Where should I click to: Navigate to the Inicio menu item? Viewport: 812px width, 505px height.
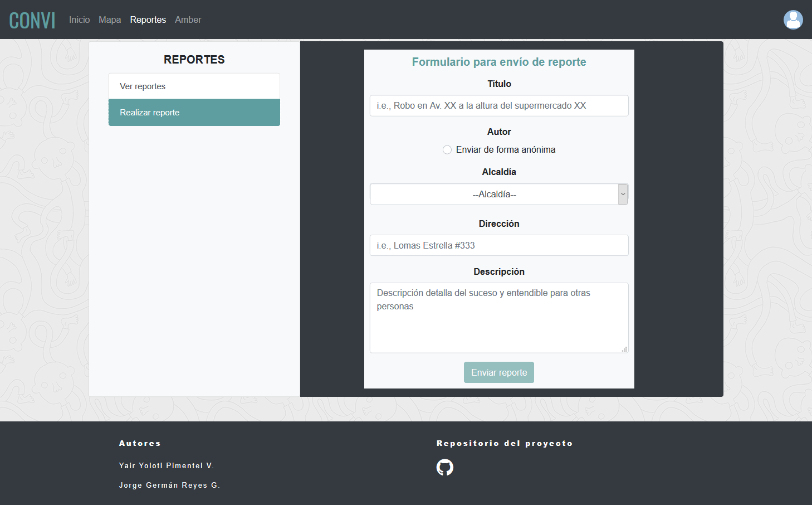(x=79, y=20)
